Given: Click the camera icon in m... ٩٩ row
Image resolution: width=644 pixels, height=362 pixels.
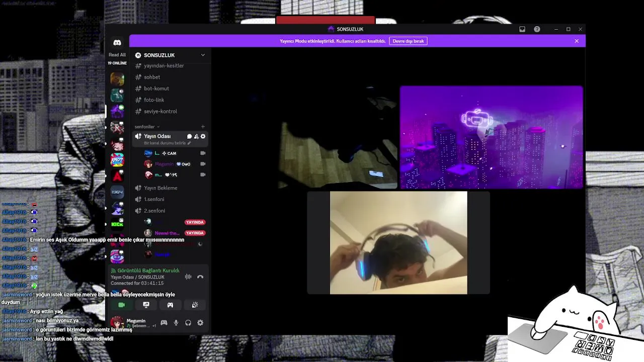Looking at the screenshot, I should coord(203,175).
